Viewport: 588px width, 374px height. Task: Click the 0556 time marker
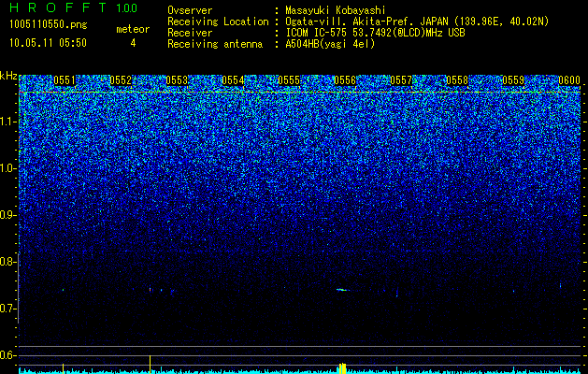pyautogui.click(x=345, y=80)
